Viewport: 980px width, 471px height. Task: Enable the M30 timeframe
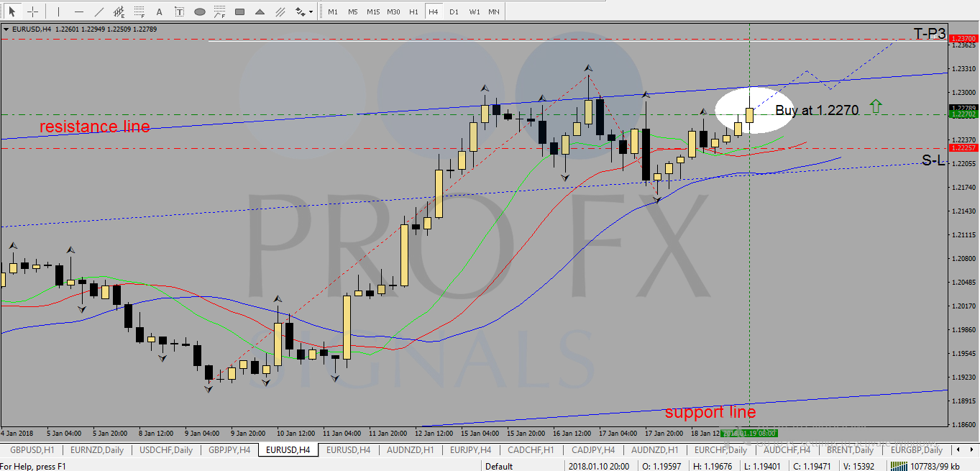[x=393, y=12]
